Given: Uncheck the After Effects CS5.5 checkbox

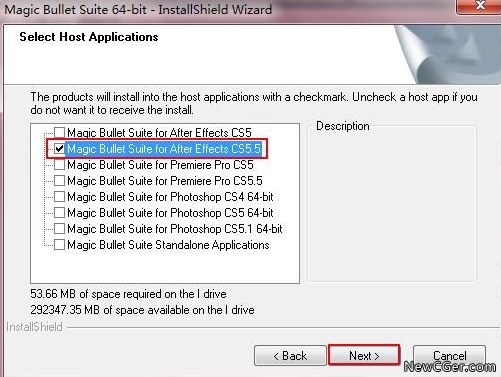Looking at the screenshot, I should (59, 149).
